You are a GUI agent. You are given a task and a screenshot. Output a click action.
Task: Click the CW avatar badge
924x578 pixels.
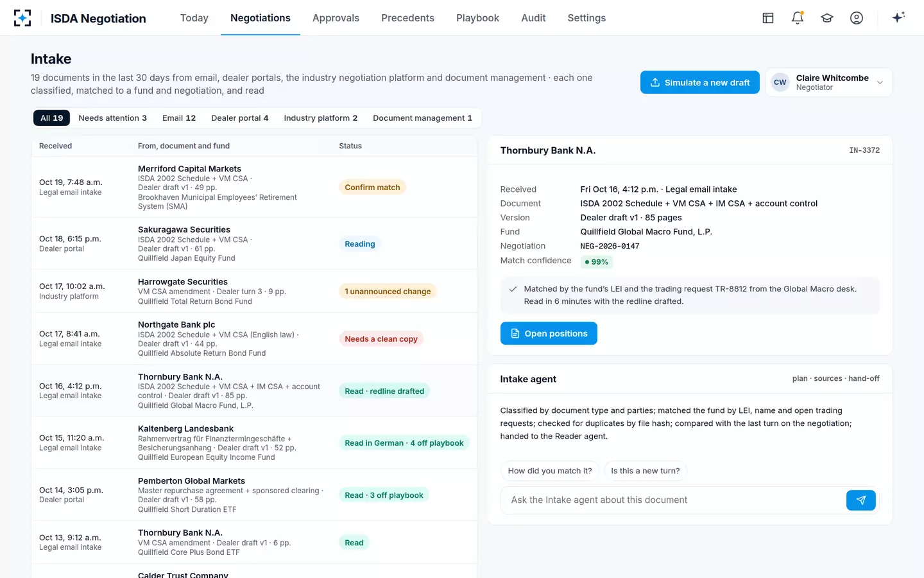[x=780, y=82]
